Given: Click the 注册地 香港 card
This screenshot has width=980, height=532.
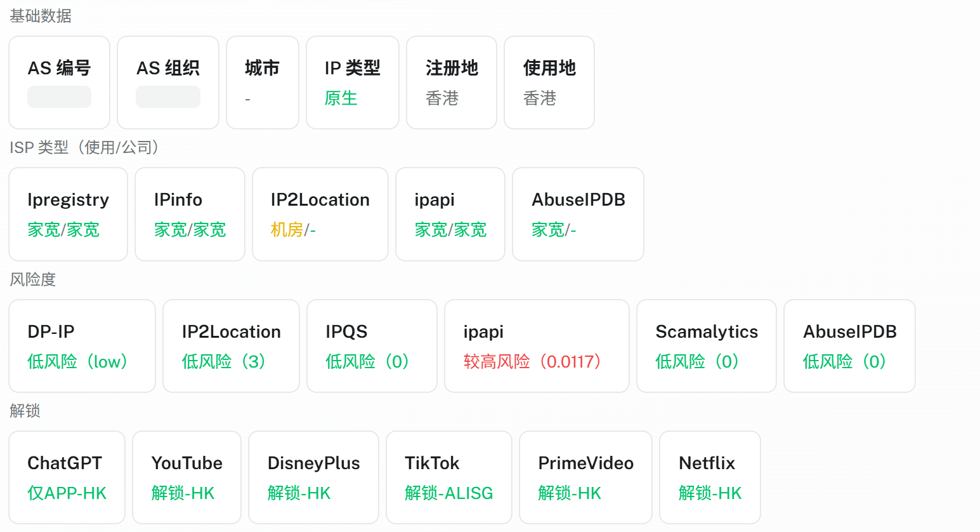Looking at the screenshot, I should coord(451,83).
